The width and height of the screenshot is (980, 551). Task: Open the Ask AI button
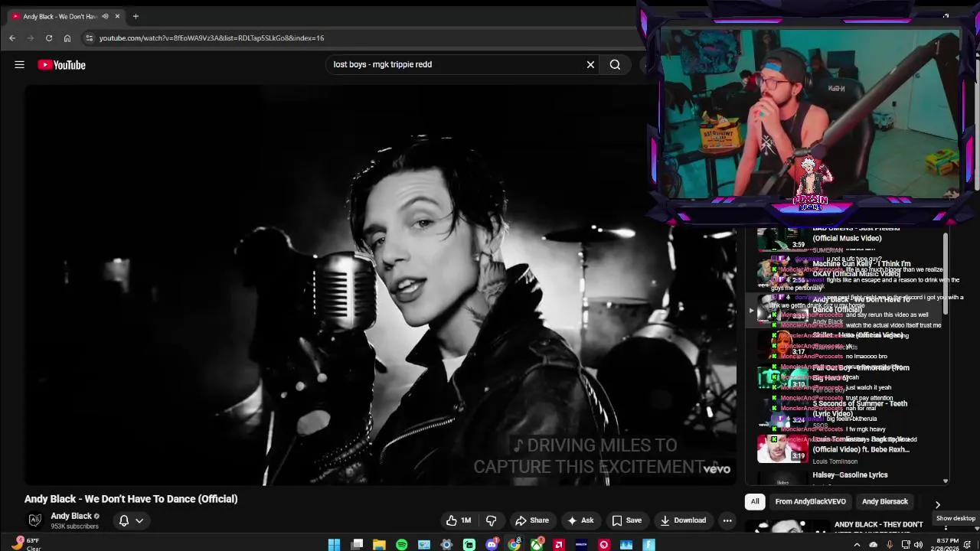click(x=580, y=520)
